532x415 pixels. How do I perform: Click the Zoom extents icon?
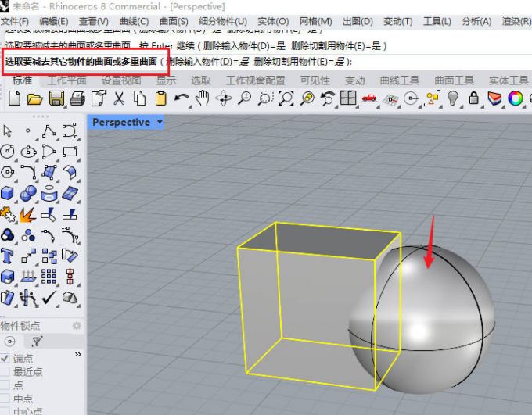(x=286, y=98)
